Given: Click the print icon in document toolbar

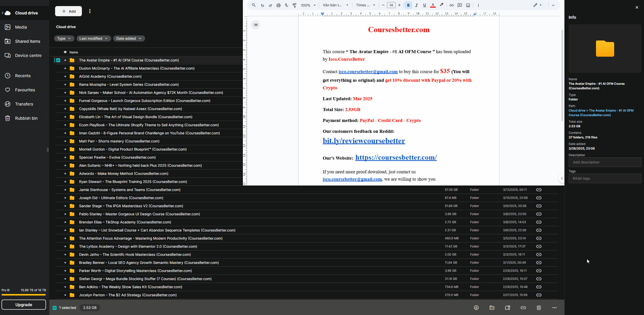Looking at the screenshot, I should tap(278, 5).
